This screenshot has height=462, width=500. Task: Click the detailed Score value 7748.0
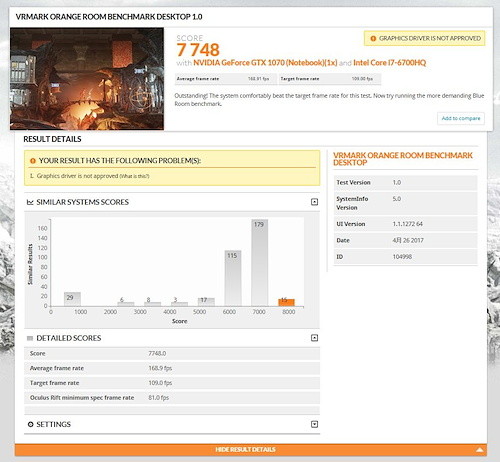(x=157, y=353)
